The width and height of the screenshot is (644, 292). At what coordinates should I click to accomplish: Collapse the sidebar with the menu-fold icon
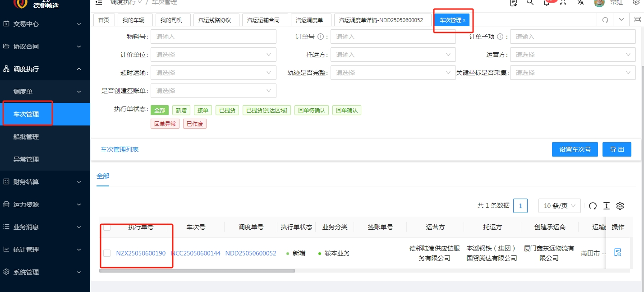coord(99,2)
